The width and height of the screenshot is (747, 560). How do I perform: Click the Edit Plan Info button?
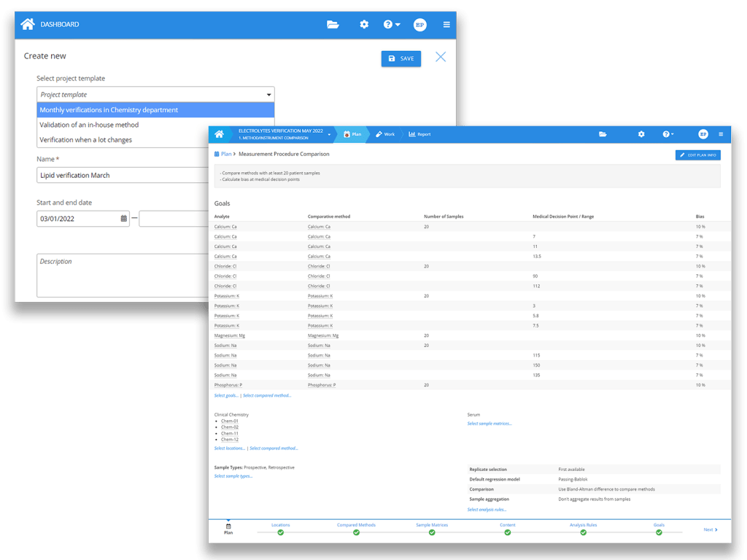tap(698, 155)
